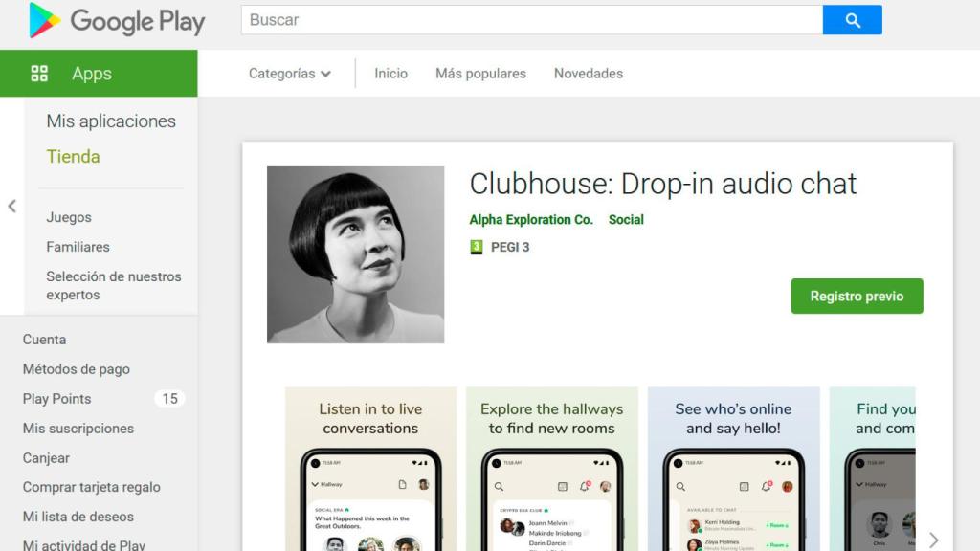Viewport: 980px width, 551px height.
Task: Open the Categorías dropdown
Action: (290, 73)
